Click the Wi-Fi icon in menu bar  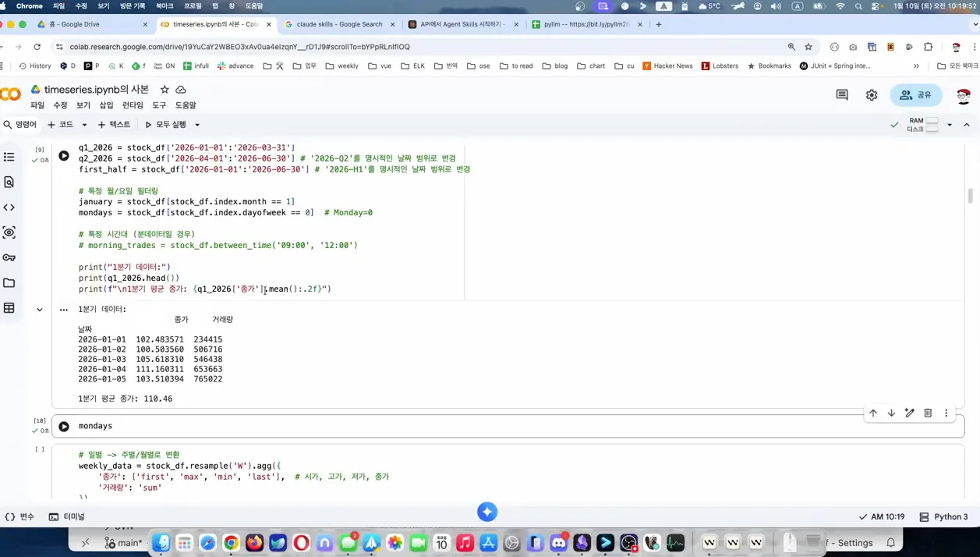(x=840, y=6)
